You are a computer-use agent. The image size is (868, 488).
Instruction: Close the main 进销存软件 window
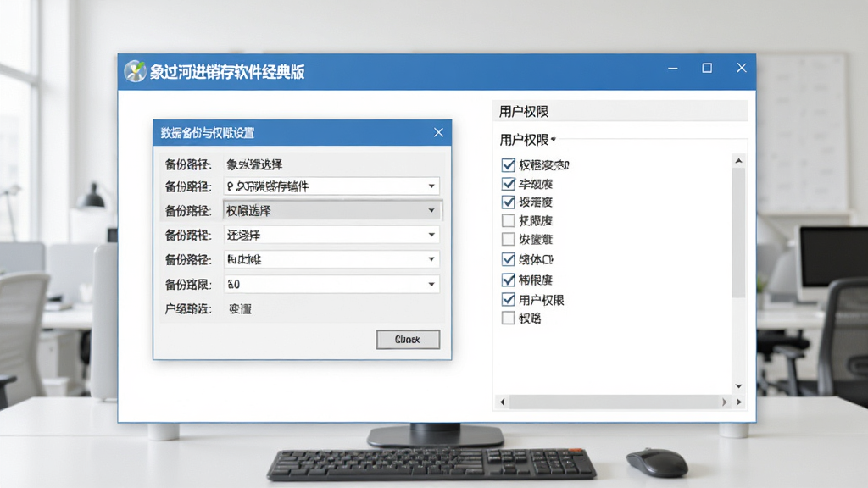(x=741, y=68)
